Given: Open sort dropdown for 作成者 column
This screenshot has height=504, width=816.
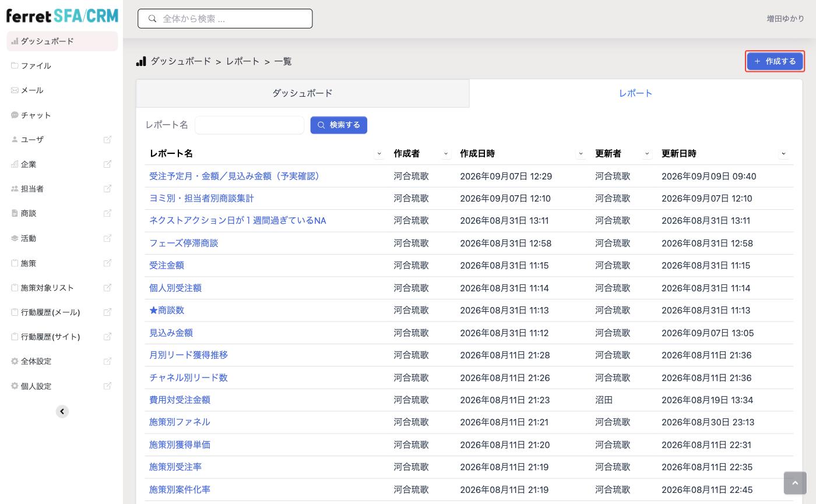Looking at the screenshot, I should click(446, 154).
